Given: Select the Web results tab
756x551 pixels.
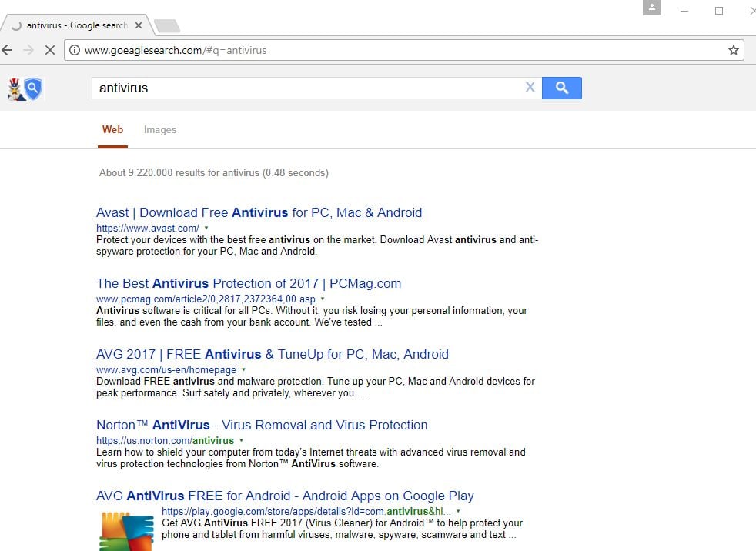Looking at the screenshot, I should (112, 130).
